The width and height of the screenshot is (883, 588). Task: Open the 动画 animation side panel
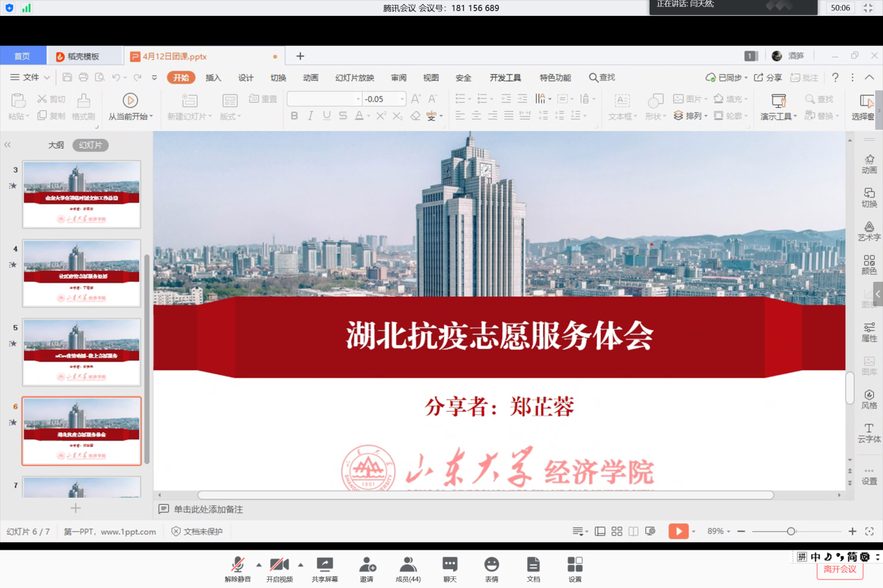(x=869, y=164)
